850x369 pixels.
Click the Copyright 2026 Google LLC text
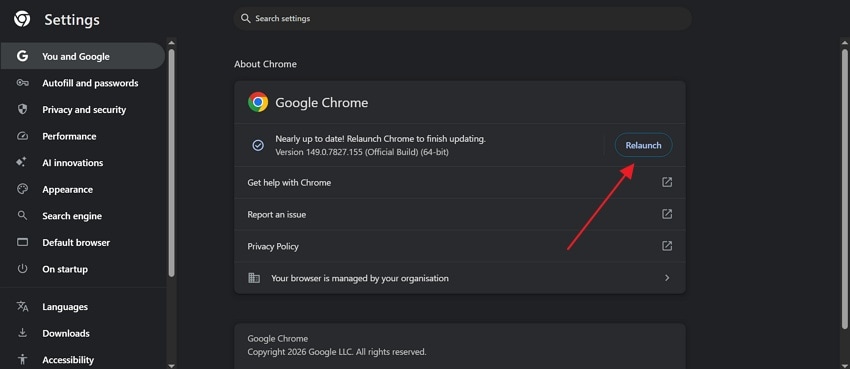(337, 352)
